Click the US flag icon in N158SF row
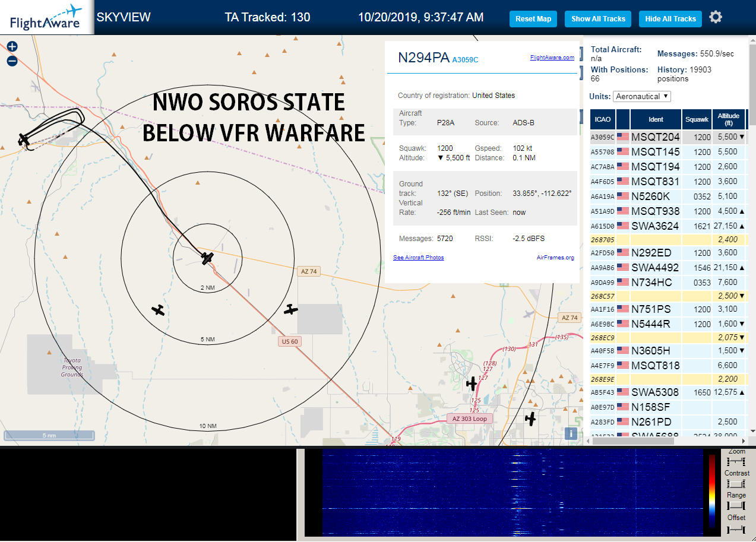 click(x=623, y=407)
